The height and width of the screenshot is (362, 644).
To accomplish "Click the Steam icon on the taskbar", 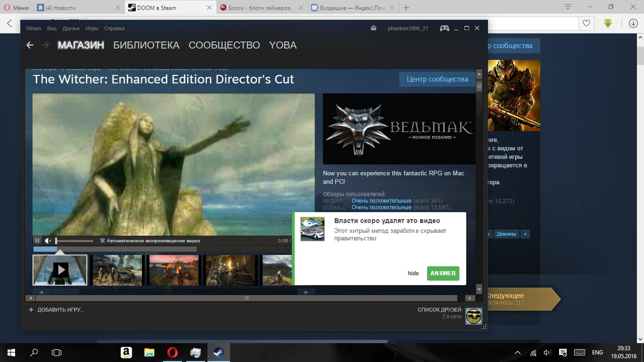I will click(218, 352).
